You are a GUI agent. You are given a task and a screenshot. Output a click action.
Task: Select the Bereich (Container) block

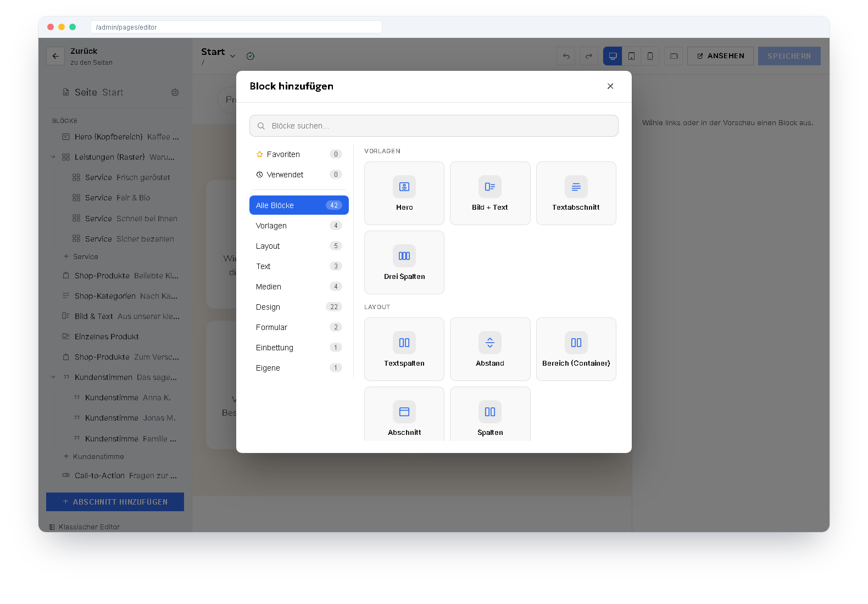[576, 349]
